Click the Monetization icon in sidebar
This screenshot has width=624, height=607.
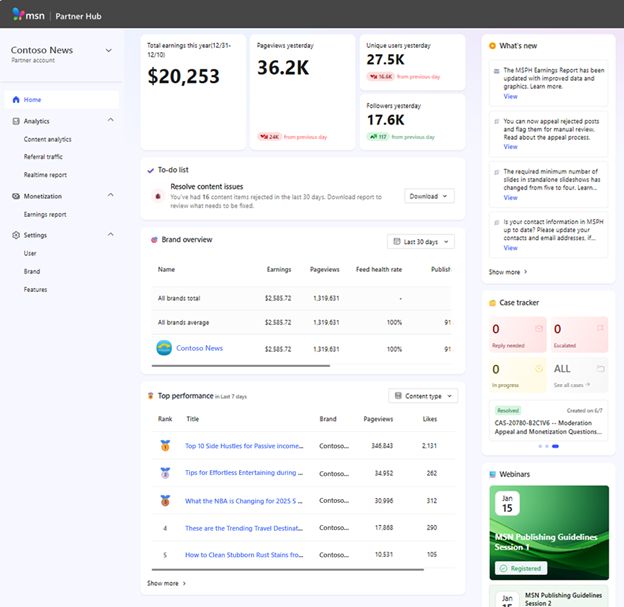click(16, 196)
